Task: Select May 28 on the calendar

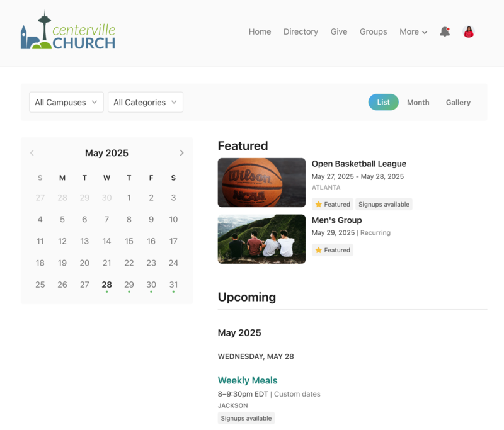Action: click(x=106, y=284)
